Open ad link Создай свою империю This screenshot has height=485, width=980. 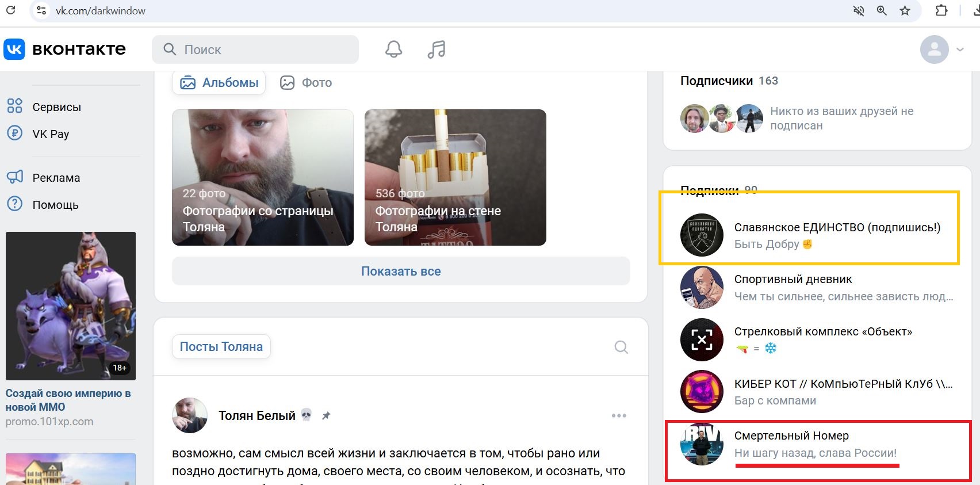click(68, 400)
